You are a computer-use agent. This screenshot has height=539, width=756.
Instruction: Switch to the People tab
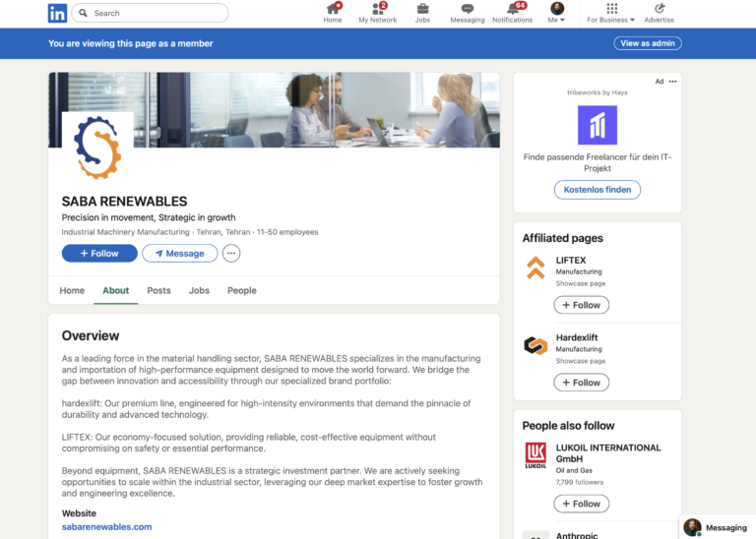(241, 290)
